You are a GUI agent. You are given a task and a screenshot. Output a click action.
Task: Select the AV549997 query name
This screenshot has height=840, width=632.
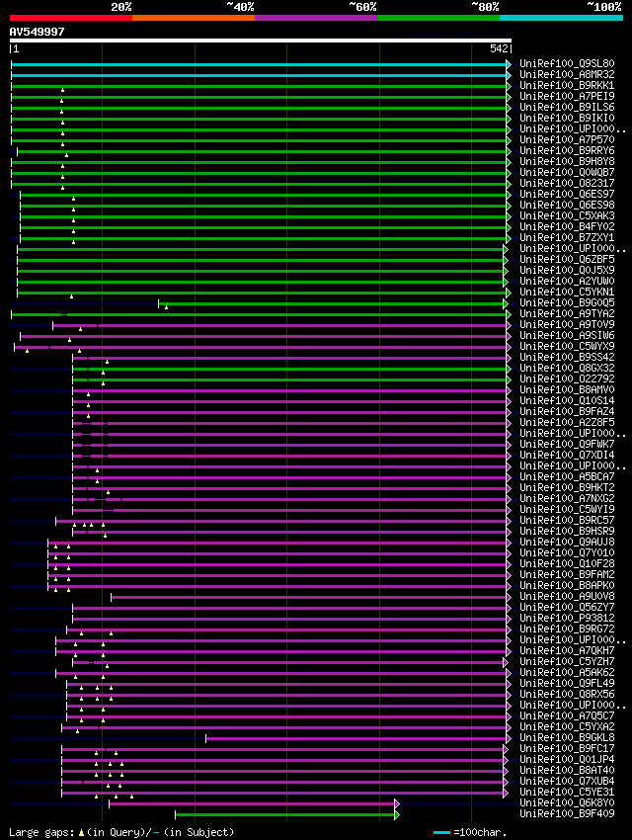[37, 32]
